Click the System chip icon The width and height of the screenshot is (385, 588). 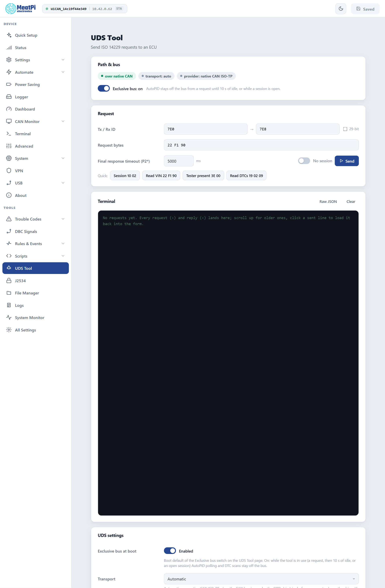coord(9,158)
